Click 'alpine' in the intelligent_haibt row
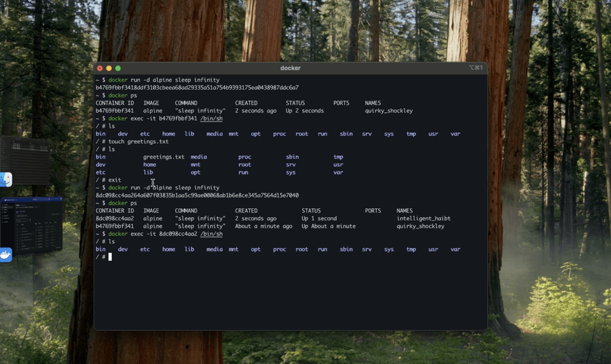 click(153, 219)
